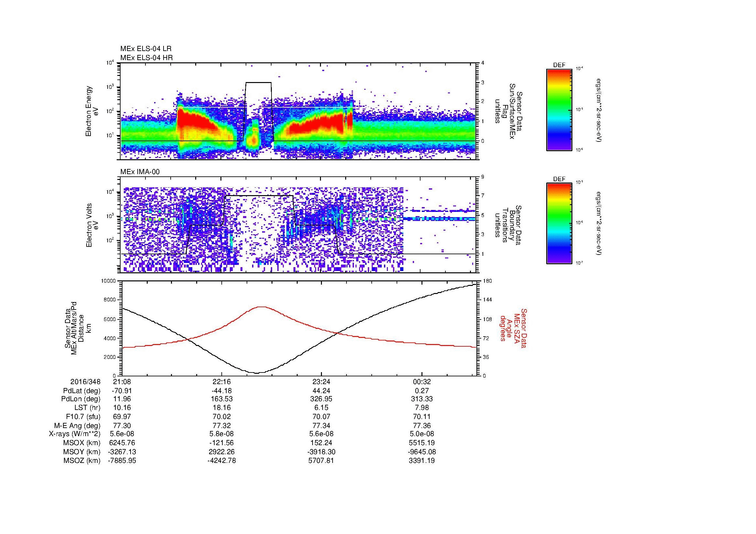Click the X-rays value '5.8e-08'

click(x=222, y=434)
